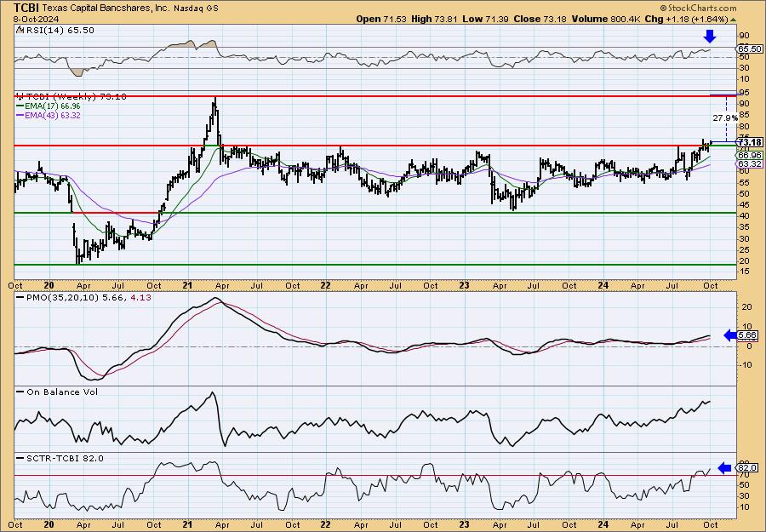Click the 5.66 value tag on PMO axis
The height and width of the screenshot is (532, 766).
[x=748, y=335]
